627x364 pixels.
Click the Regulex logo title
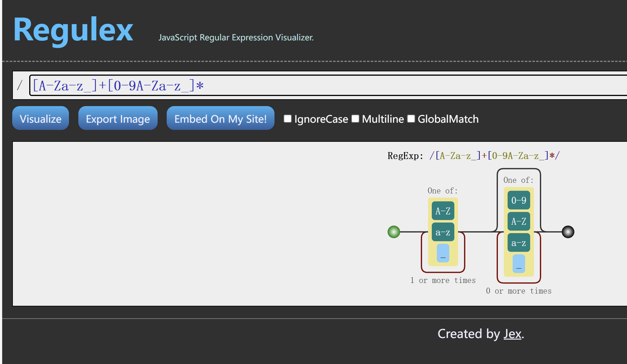73,30
